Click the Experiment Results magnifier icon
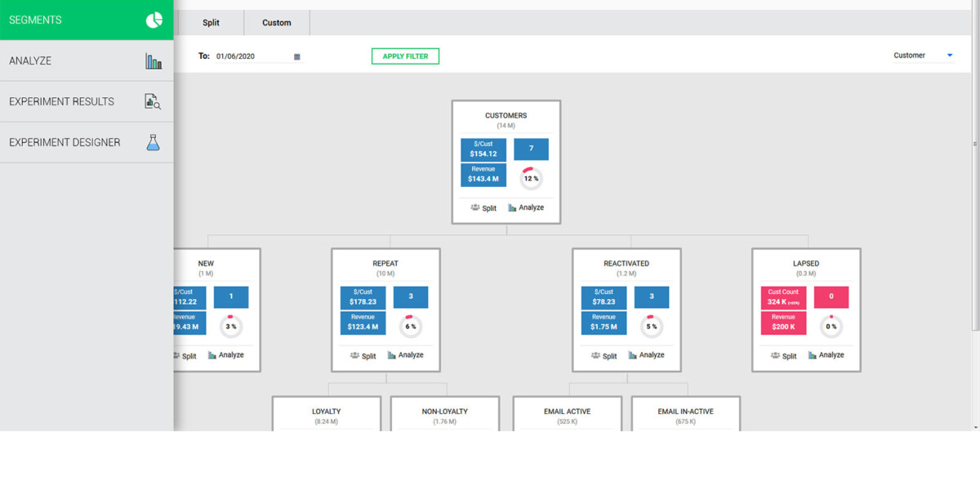 tap(152, 101)
